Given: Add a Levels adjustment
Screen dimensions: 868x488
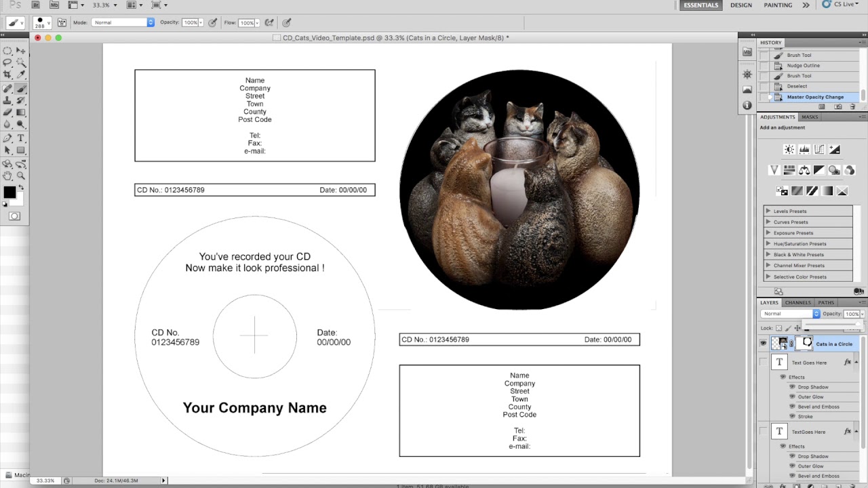Looking at the screenshot, I should pos(804,149).
